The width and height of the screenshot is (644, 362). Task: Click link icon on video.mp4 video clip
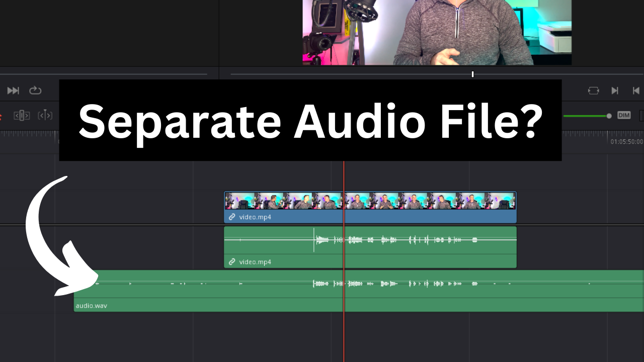(232, 217)
